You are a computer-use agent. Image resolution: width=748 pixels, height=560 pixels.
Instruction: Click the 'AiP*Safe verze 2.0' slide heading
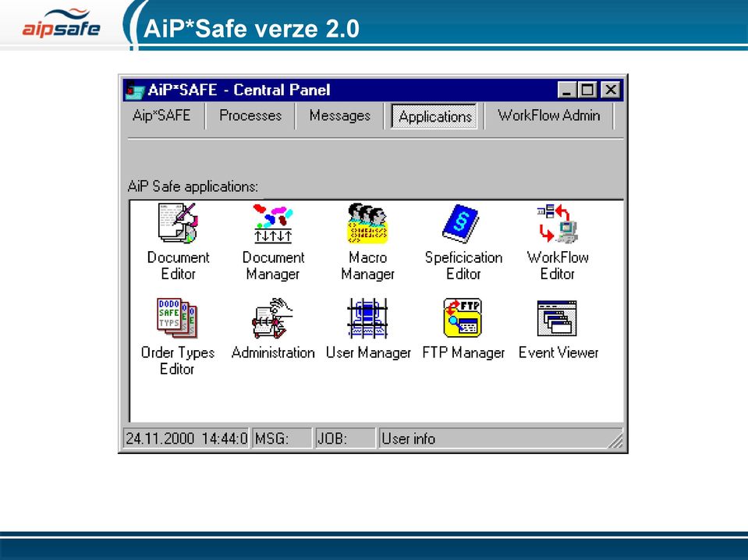(251, 29)
